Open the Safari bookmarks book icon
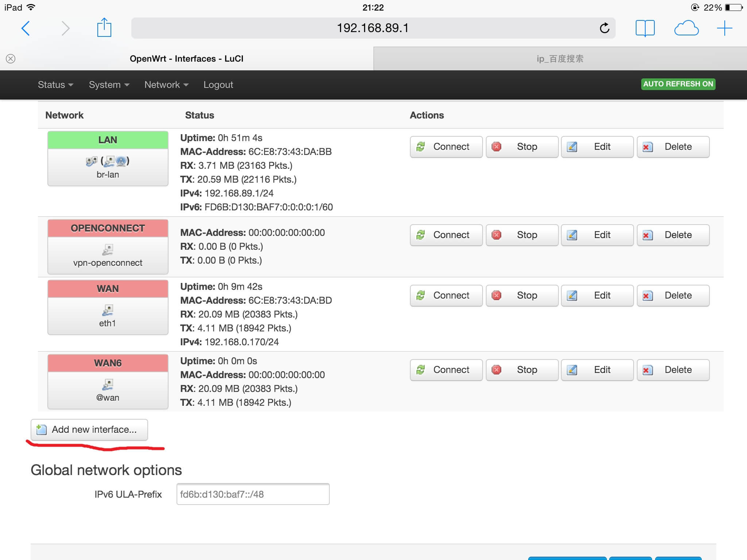Screen dimensions: 747x560 [645, 28]
